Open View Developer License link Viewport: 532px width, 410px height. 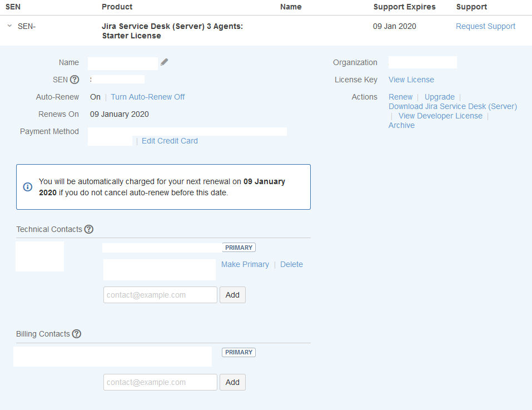pyautogui.click(x=440, y=116)
